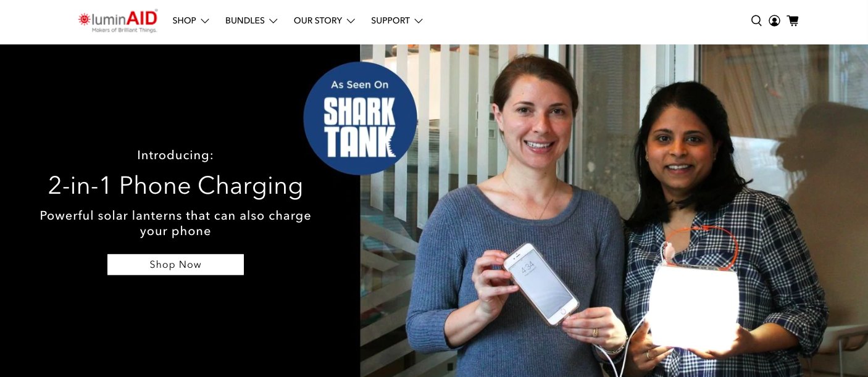
Task: Click the smartphone held in the photo
Action: [x=541, y=283]
